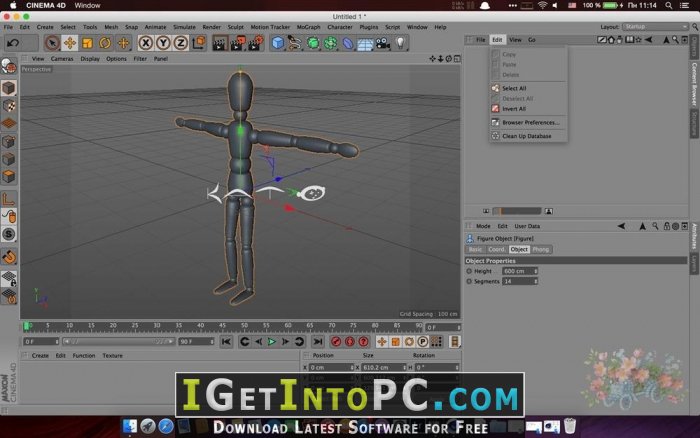Open Edit Render Settings icon
Viewport: 700px width, 438px height.
[255, 43]
